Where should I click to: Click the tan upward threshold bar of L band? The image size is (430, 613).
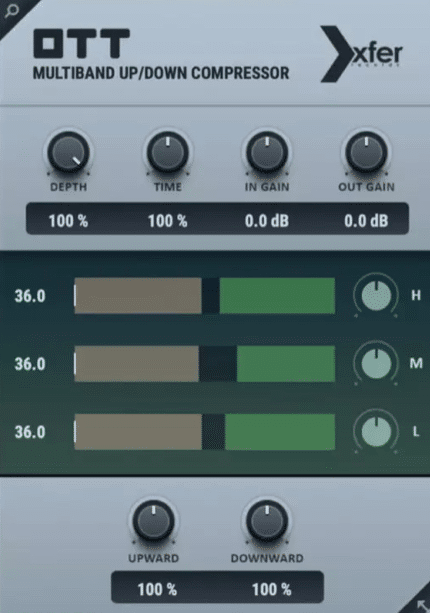138,432
